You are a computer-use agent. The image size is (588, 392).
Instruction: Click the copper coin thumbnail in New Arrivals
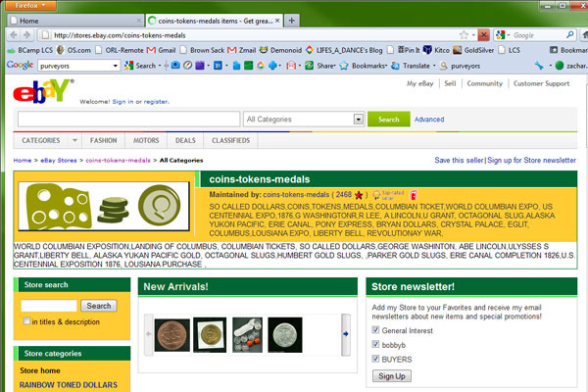(x=172, y=335)
